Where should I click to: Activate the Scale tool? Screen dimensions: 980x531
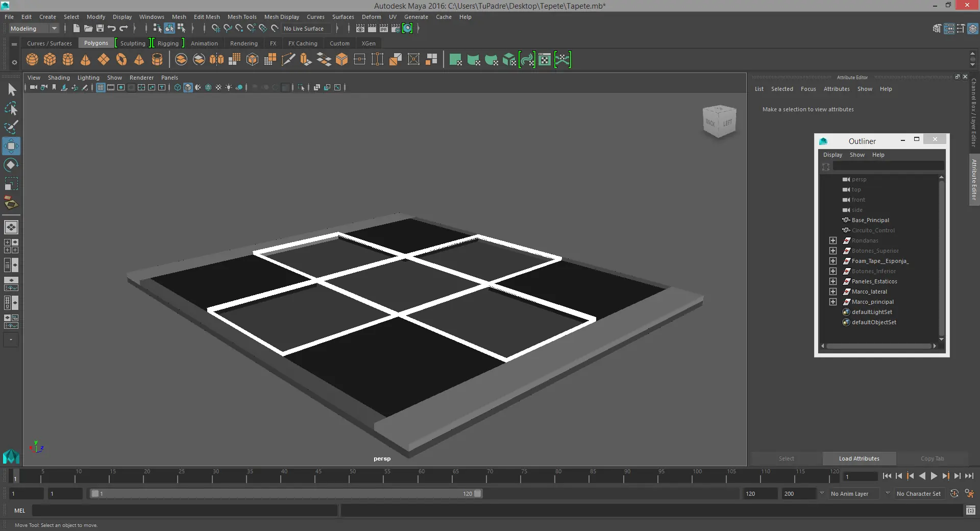[11, 184]
